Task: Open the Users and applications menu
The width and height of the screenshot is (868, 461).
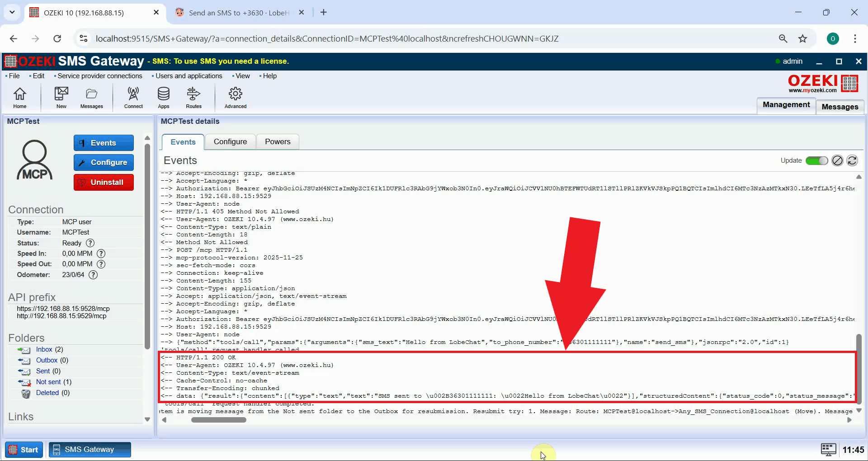Action: 189,76
